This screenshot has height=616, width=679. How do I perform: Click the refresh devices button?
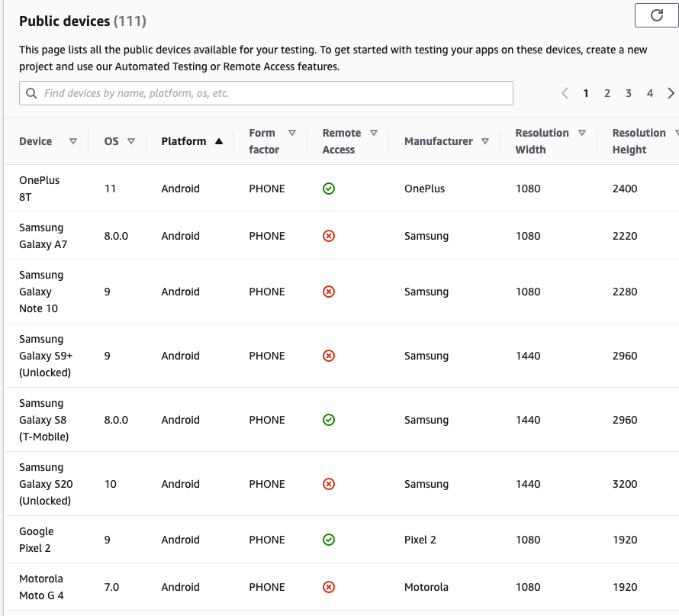656,15
